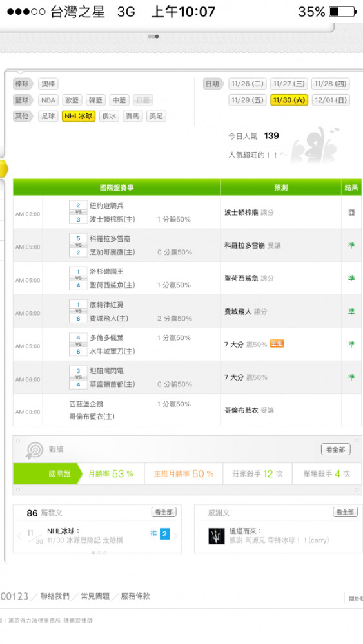
Task: Click the 單場殺手 4 次 stat
Action: coord(327,474)
